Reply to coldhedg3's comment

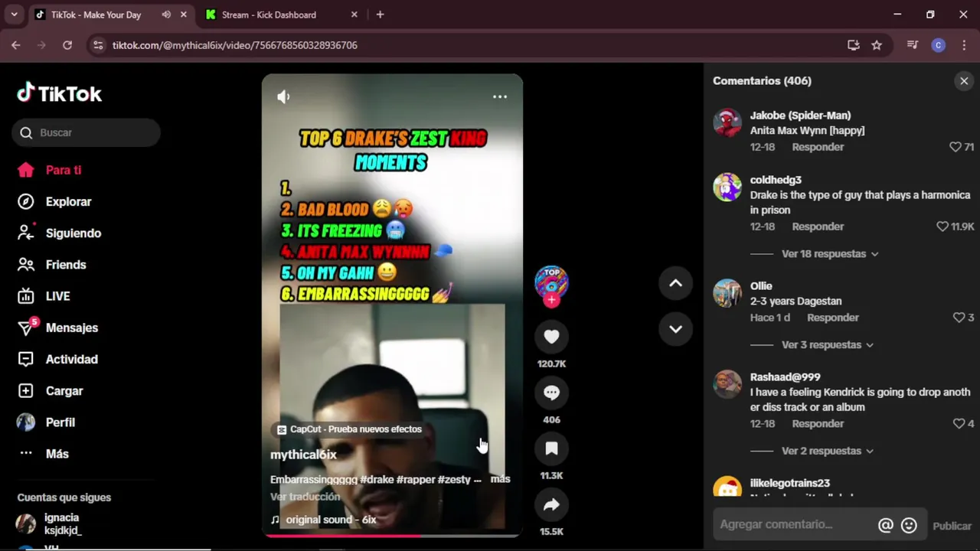tap(818, 227)
